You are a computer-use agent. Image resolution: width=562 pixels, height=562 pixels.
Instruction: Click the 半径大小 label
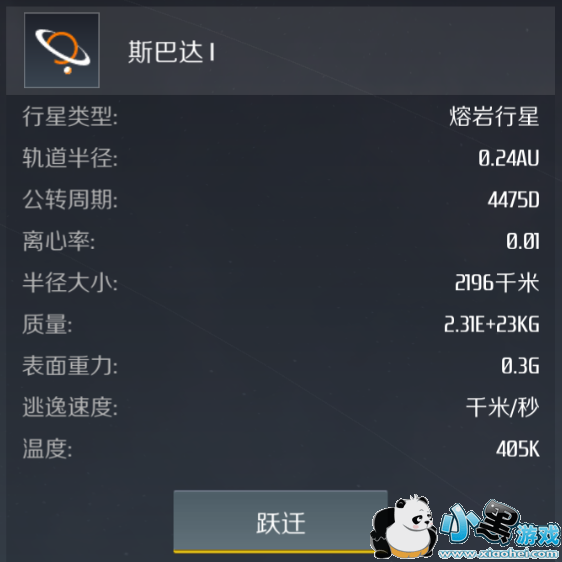[70, 282]
